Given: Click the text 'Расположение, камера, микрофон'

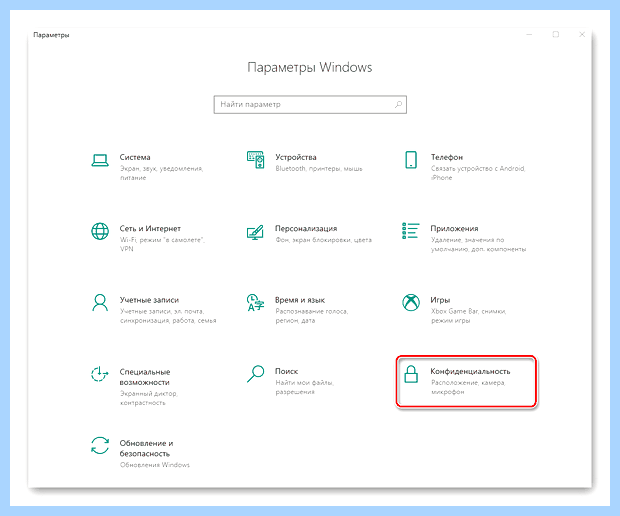Looking at the screenshot, I should [x=468, y=387].
